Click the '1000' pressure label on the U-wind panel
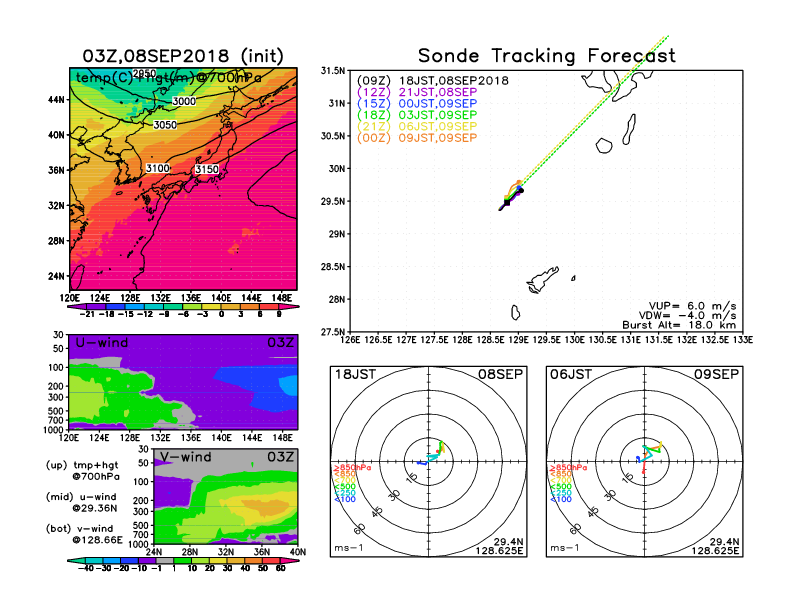792x612 pixels. coord(55,430)
